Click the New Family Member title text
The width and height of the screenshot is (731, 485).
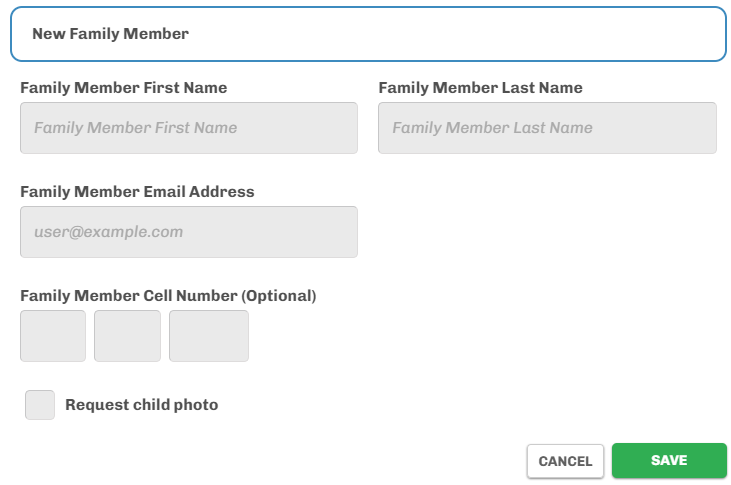110,34
